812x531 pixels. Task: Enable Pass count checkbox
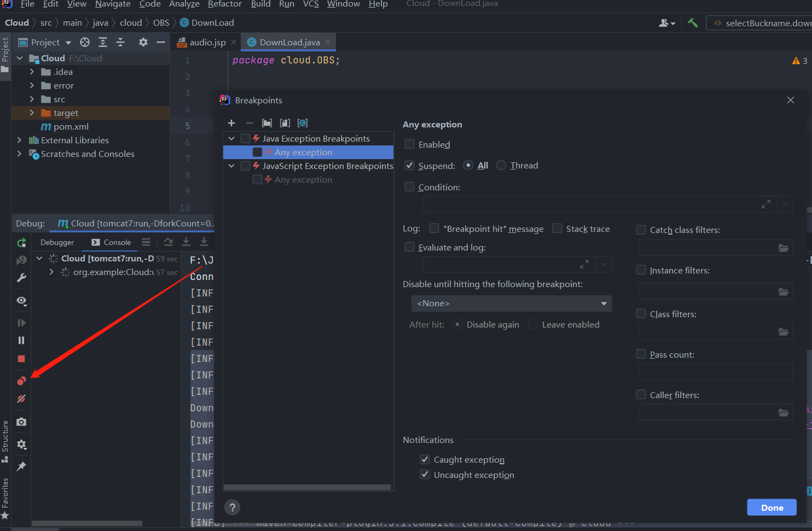641,354
